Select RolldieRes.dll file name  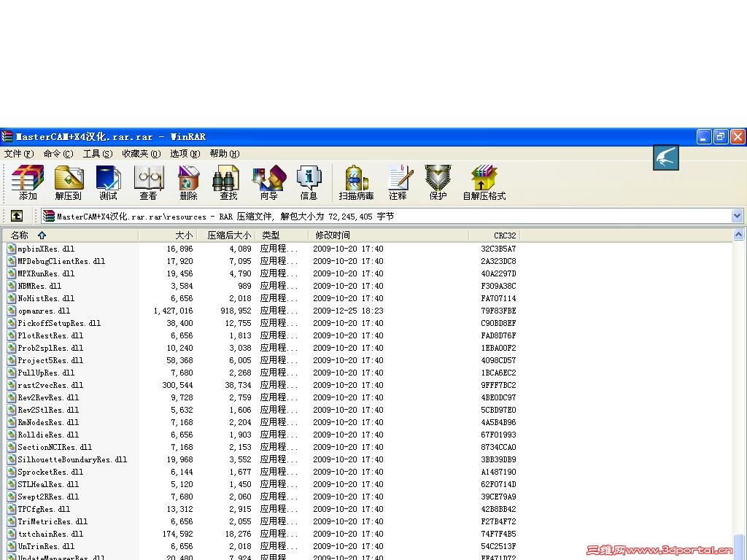click(48, 435)
